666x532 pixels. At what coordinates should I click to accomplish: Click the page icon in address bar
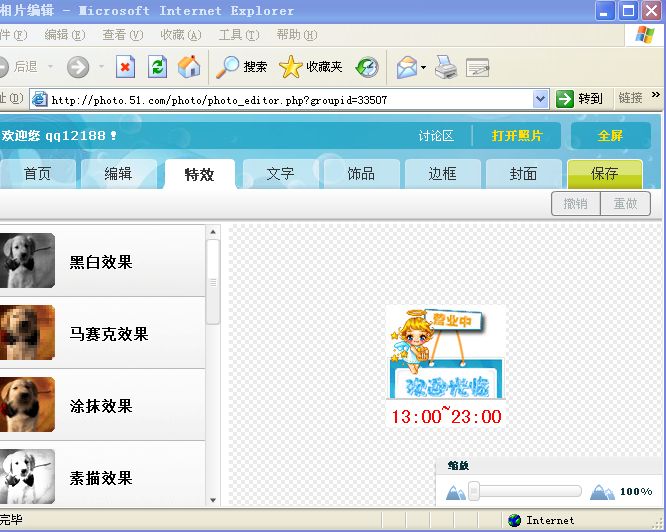click(x=40, y=99)
